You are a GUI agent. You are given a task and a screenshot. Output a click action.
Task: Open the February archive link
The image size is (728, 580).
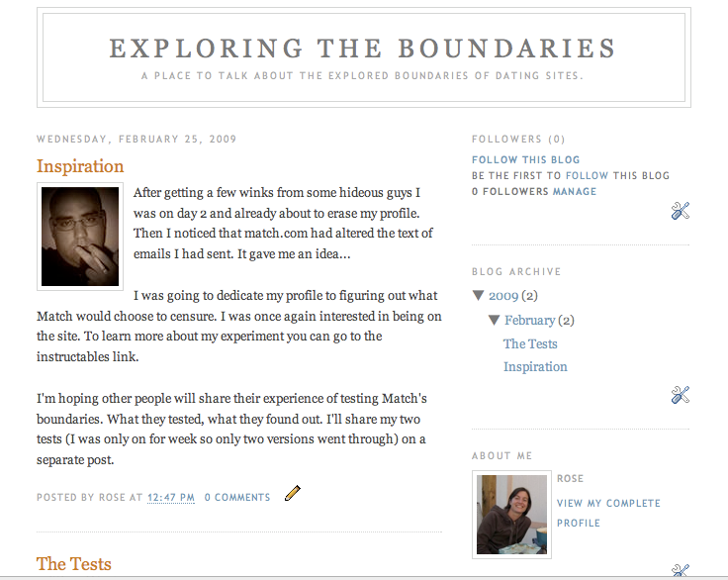529,320
